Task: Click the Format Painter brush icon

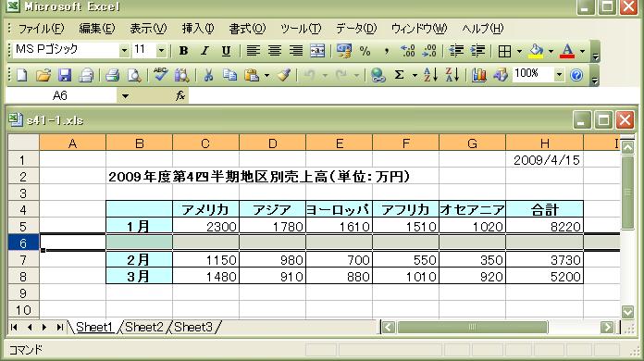Action: (x=284, y=75)
